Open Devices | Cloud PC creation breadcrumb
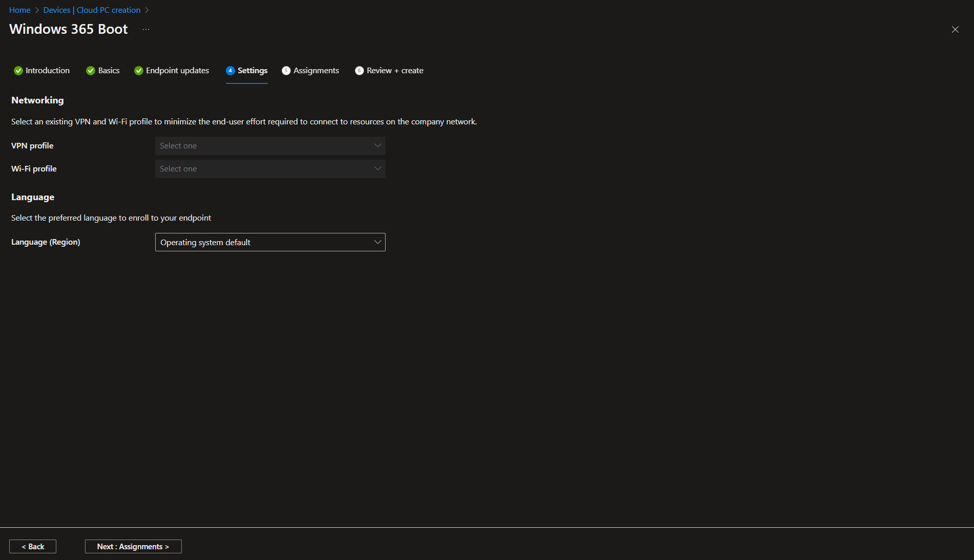 tap(92, 10)
